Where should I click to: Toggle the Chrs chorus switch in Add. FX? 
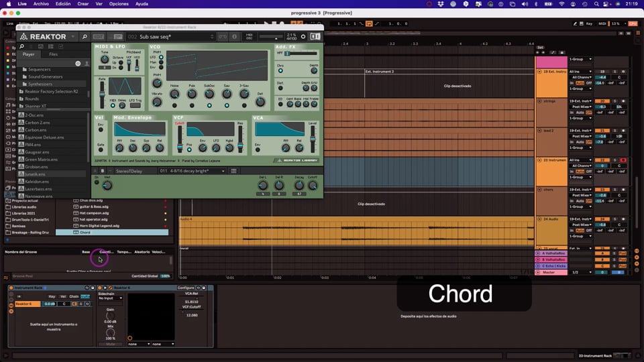(x=280, y=70)
